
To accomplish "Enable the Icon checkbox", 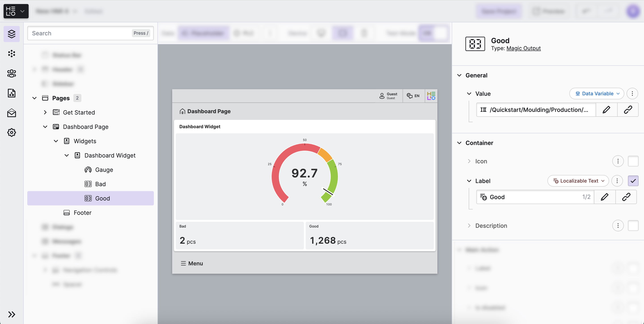I will point(633,161).
